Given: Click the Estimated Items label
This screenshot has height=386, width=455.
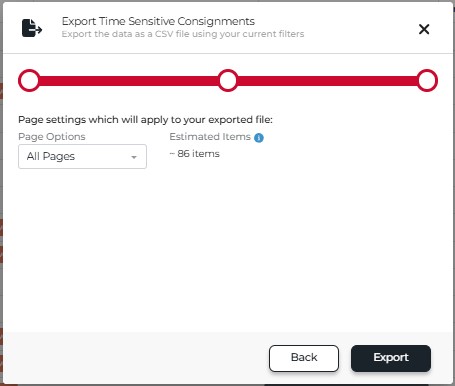Looking at the screenshot, I should point(210,137).
